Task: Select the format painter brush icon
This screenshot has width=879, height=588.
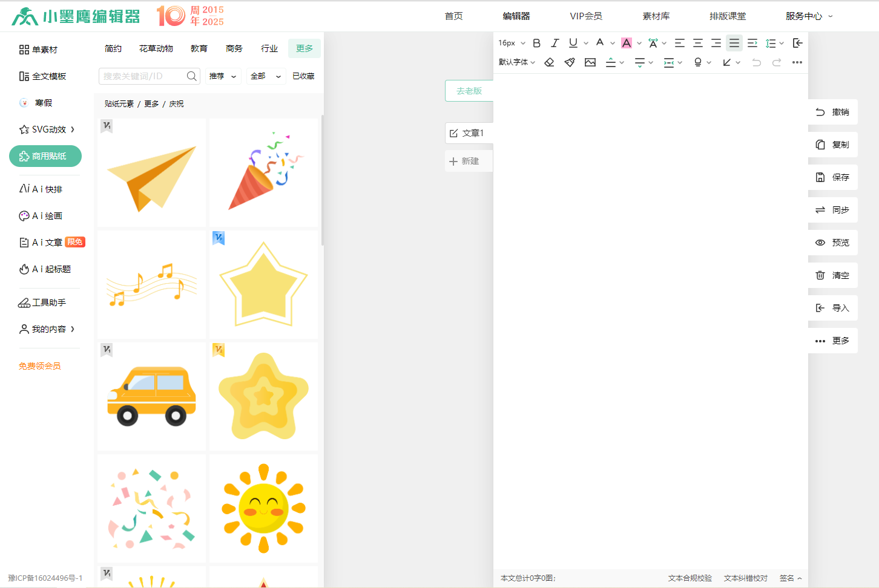Action: (570, 62)
